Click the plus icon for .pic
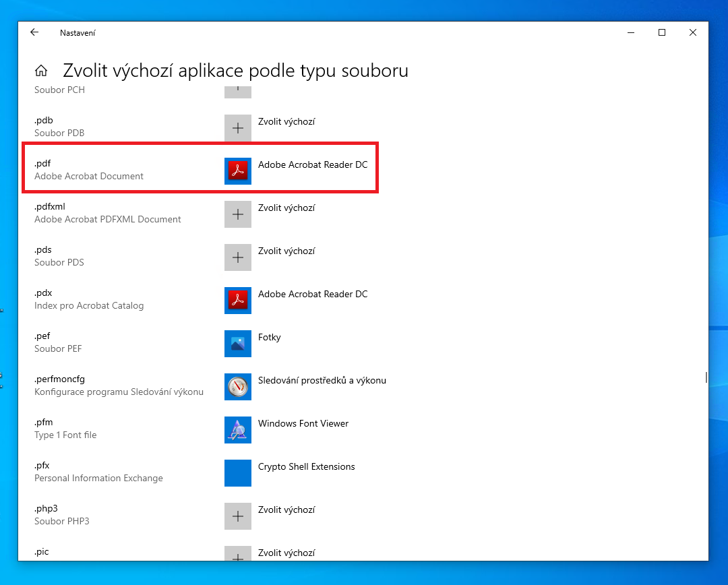The width and height of the screenshot is (728, 585). 238,553
